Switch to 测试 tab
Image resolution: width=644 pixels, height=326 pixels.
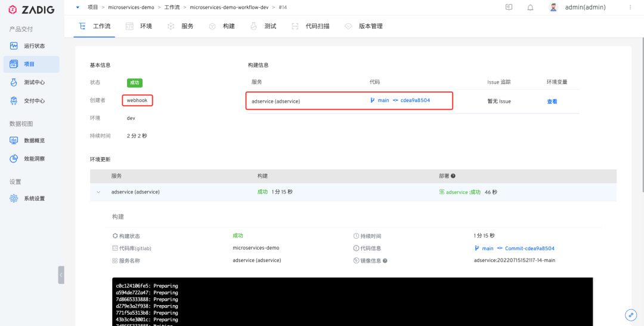point(264,26)
